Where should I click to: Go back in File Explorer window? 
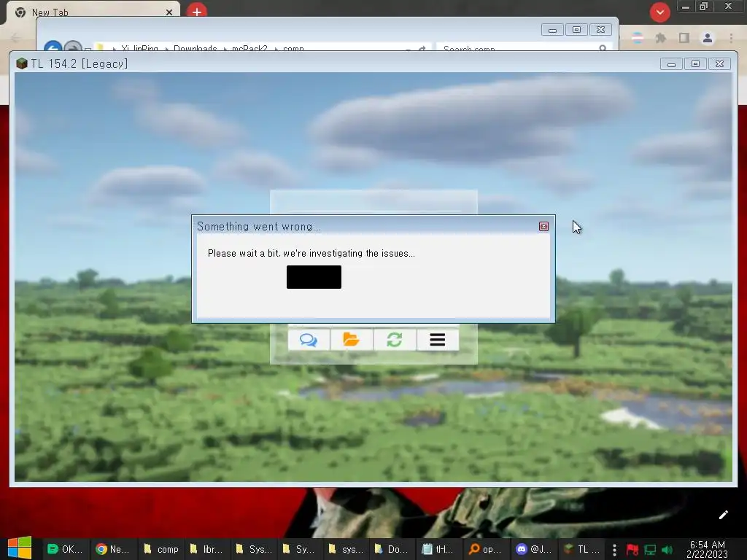[x=53, y=47]
